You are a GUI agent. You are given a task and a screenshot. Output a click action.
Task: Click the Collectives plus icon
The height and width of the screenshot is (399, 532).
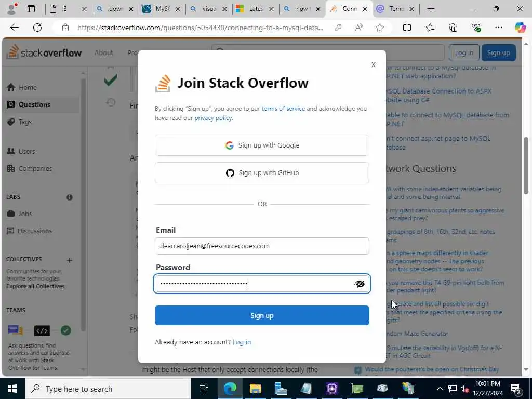point(70,260)
